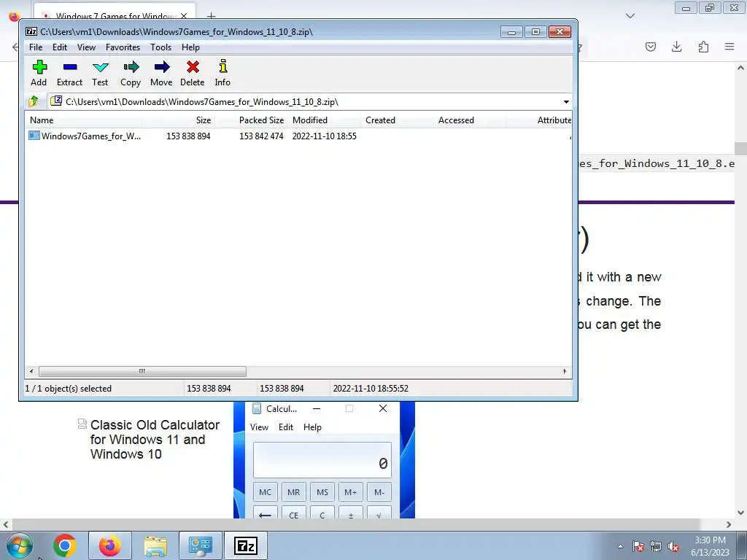Viewport: 747px width, 560px height.
Task: Show hidden tray icons arrow
Action: [x=620, y=546]
